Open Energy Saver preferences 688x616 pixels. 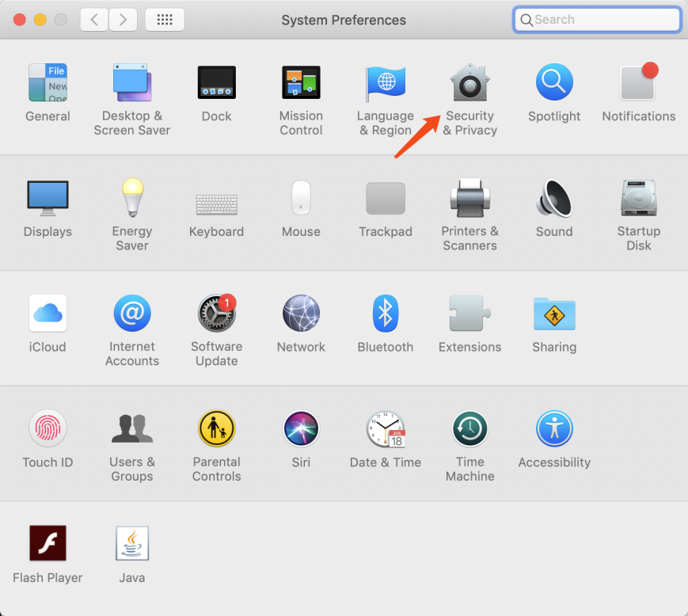pyautogui.click(x=132, y=199)
